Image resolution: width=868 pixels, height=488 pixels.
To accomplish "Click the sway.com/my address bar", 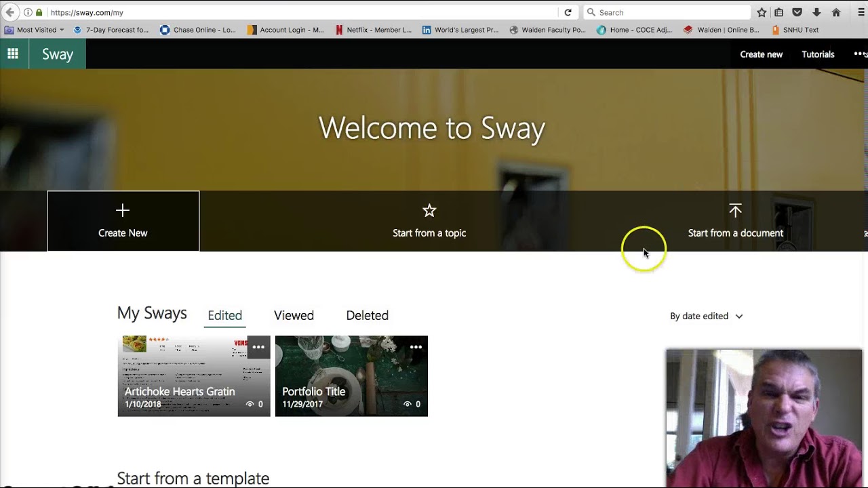I will pos(298,12).
